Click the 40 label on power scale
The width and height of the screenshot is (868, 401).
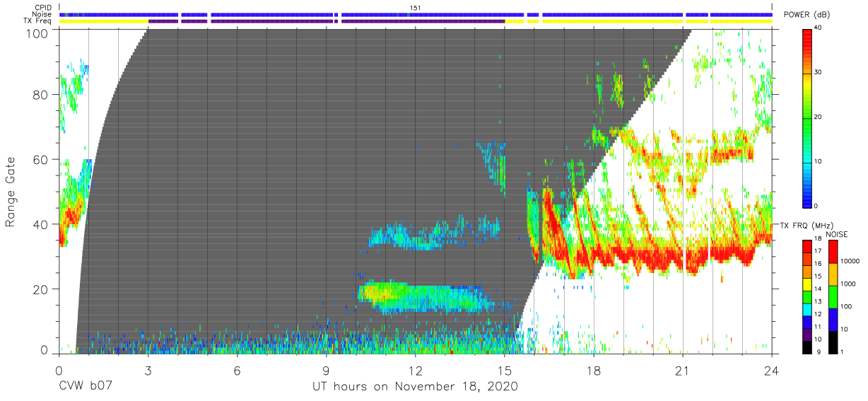tap(819, 28)
